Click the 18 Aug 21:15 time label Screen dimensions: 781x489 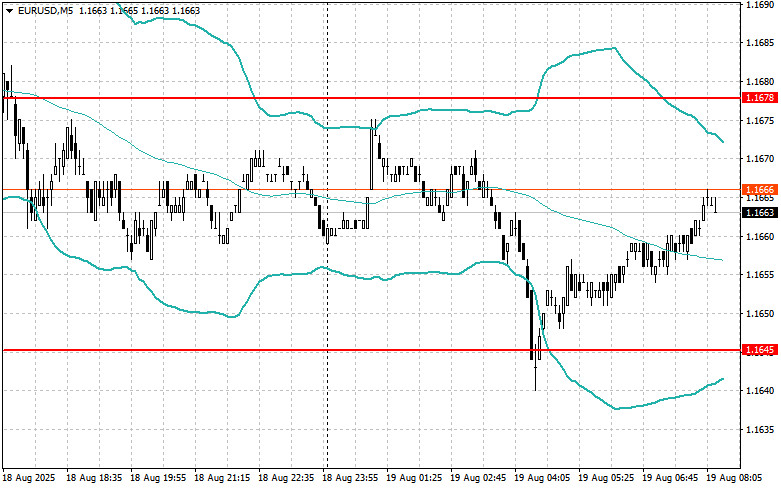222,478
